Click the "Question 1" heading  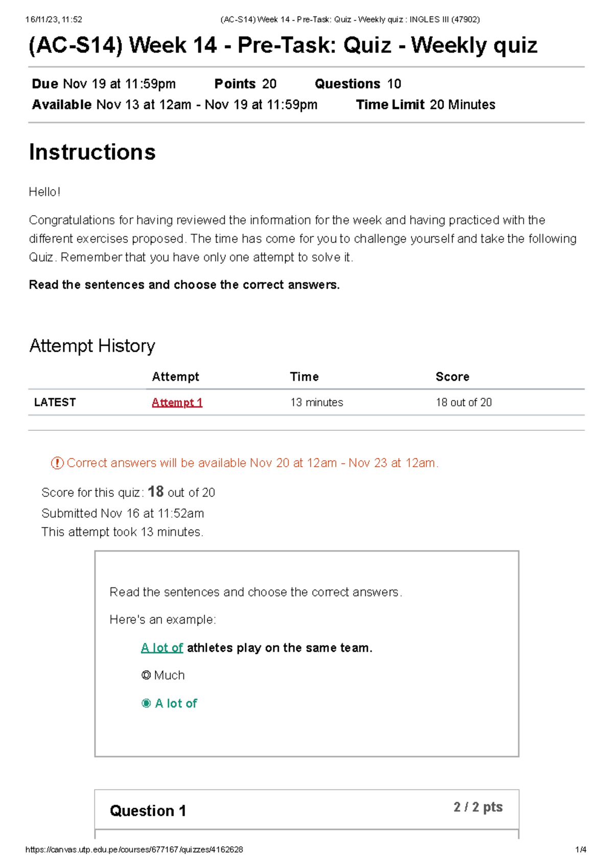148,811
